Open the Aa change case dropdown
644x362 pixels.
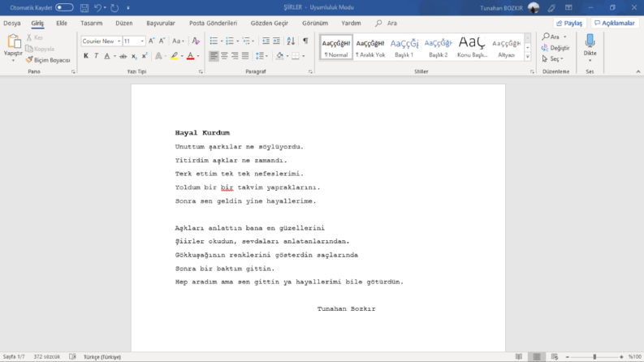pyautogui.click(x=178, y=41)
